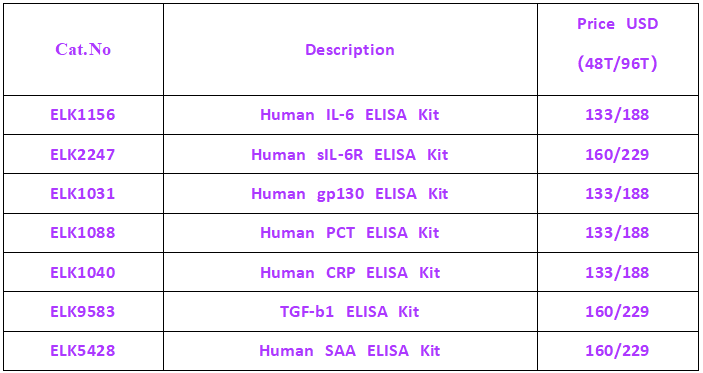
Task: Select Human sIL-6R ELISA Kit cell
Action: tap(350, 154)
